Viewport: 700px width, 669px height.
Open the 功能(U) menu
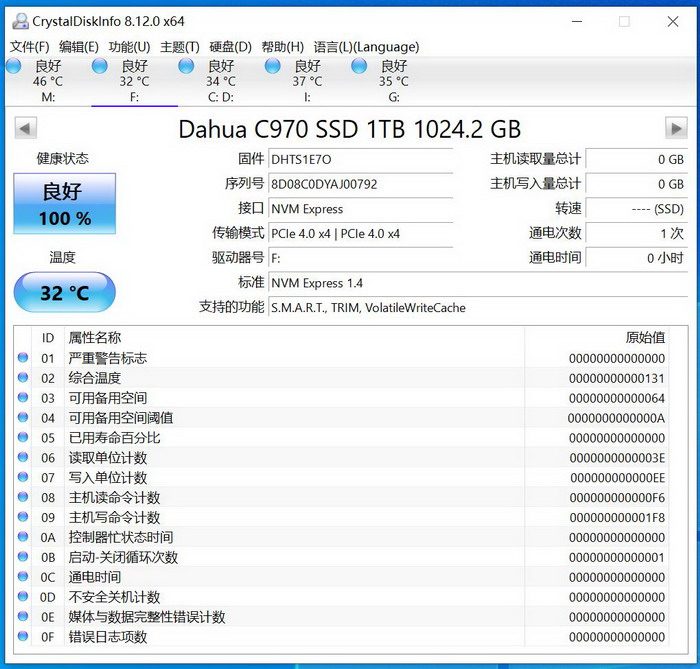pyautogui.click(x=129, y=46)
